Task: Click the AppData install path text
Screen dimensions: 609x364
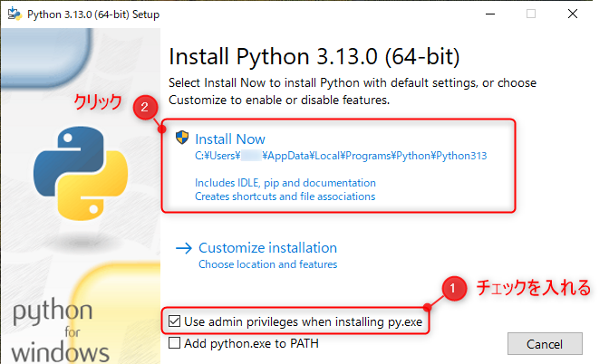Action: (341, 156)
